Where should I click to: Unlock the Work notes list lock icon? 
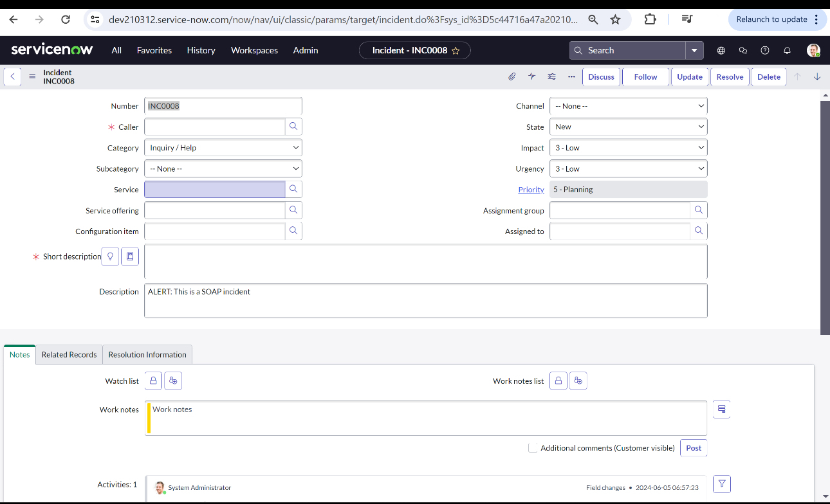tap(558, 381)
